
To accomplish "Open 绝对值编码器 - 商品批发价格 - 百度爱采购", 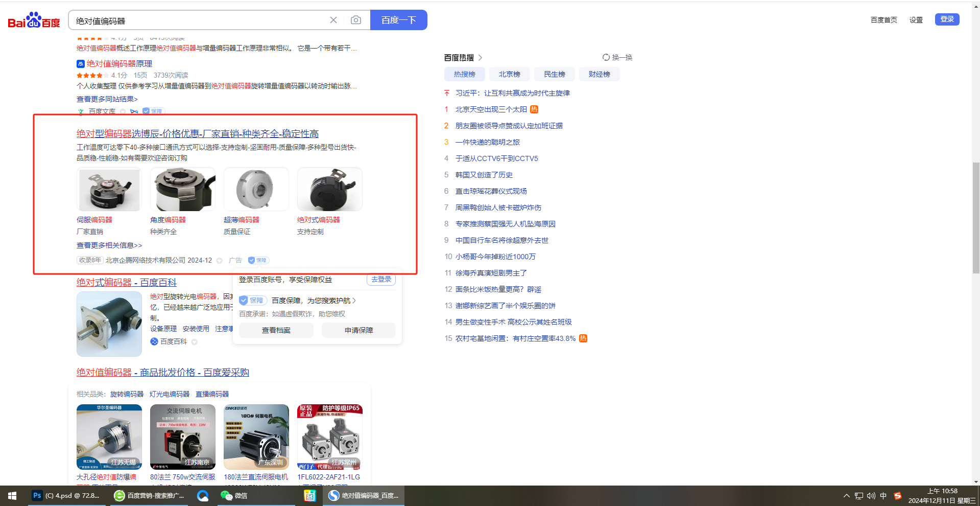I will pyautogui.click(x=163, y=373).
